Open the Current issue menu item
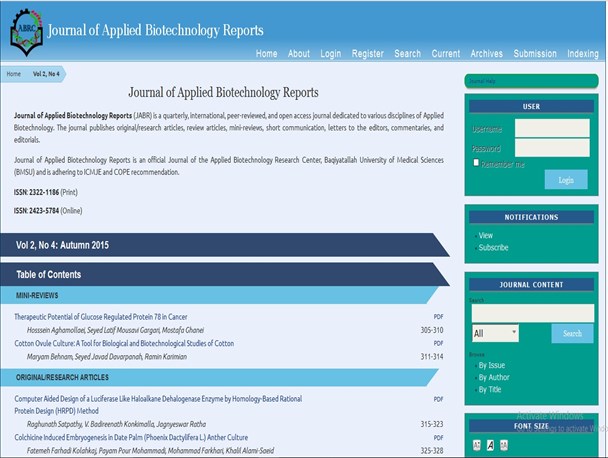The image size is (608, 458). (x=446, y=54)
